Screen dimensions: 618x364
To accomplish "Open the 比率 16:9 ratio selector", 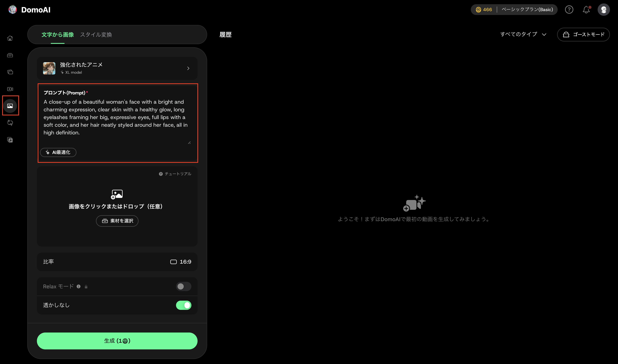I will [x=117, y=262].
